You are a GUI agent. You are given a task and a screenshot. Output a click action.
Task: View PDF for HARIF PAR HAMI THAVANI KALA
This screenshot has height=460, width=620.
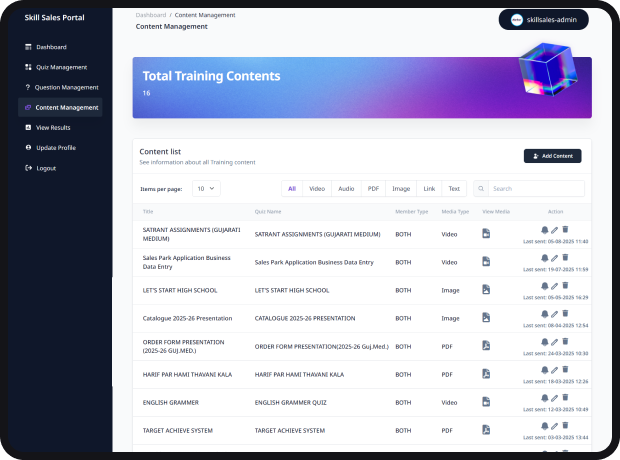(x=486, y=374)
